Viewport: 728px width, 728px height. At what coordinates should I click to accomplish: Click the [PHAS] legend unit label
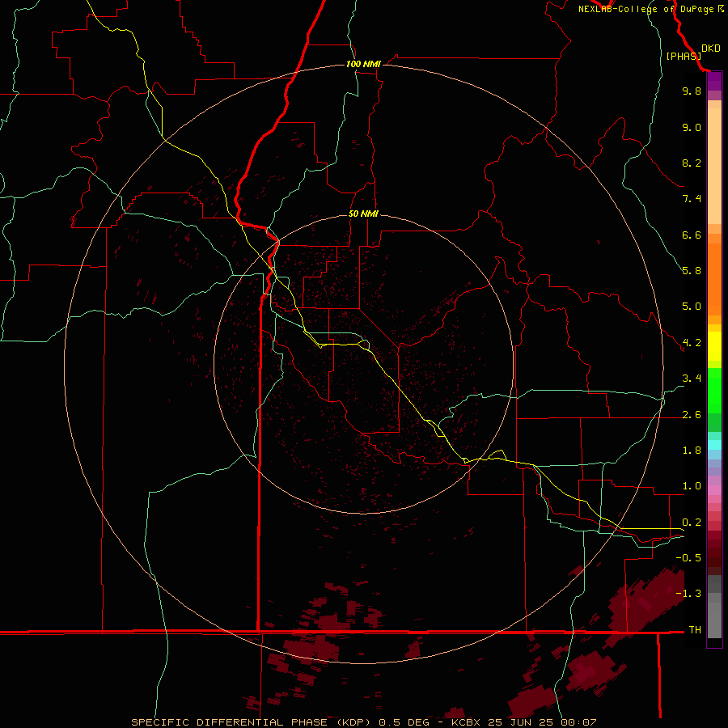point(684,57)
